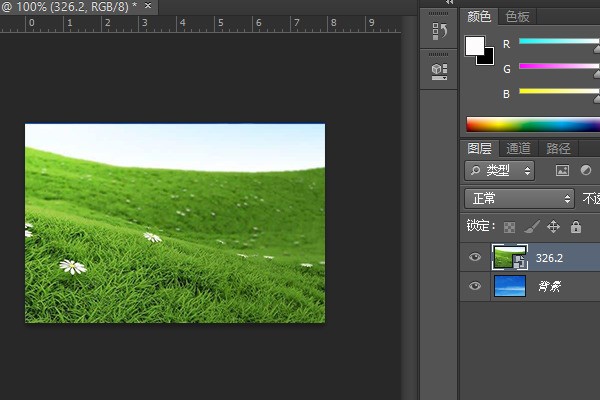Image resolution: width=600 pixels, height=400 pixels.
Task: Open the 类型 layer filter dropdown
Action: 499,170
